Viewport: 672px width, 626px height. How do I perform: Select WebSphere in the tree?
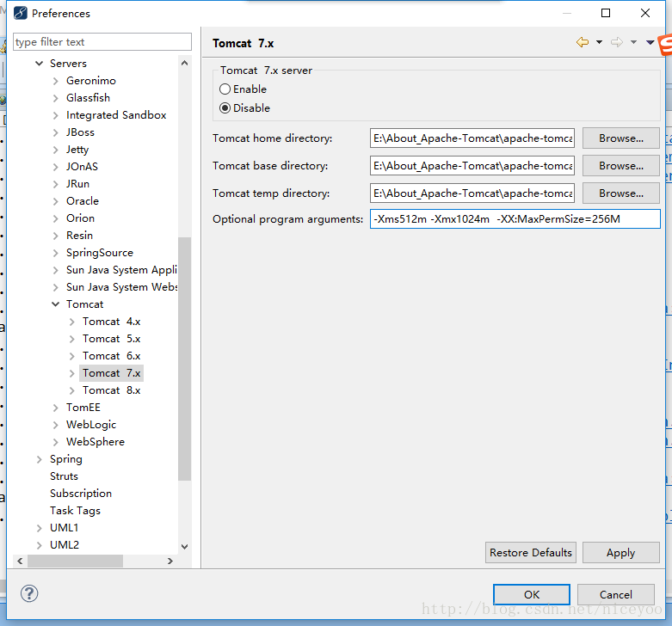[x=96, y=442]
